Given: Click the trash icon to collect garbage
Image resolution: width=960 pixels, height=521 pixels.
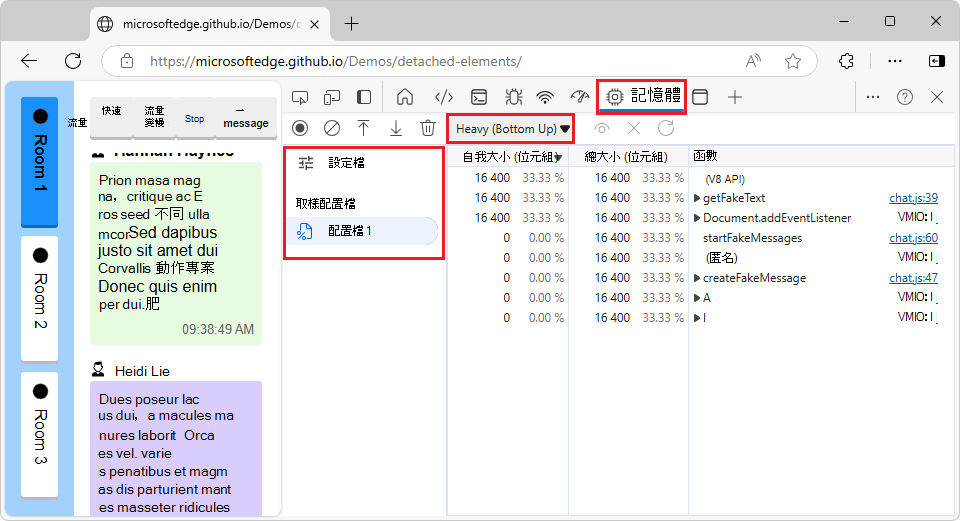Looking at the screenshot, I should [x=427, y=128].
